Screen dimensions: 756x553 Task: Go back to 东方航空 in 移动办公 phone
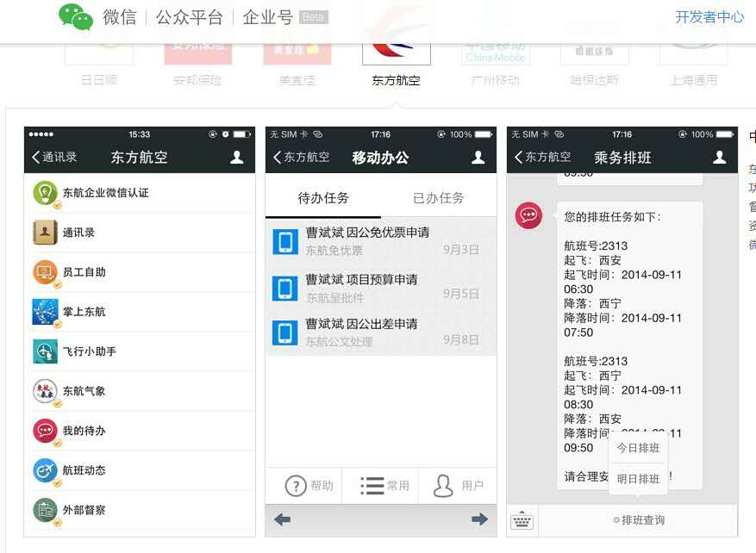[301, 157]
